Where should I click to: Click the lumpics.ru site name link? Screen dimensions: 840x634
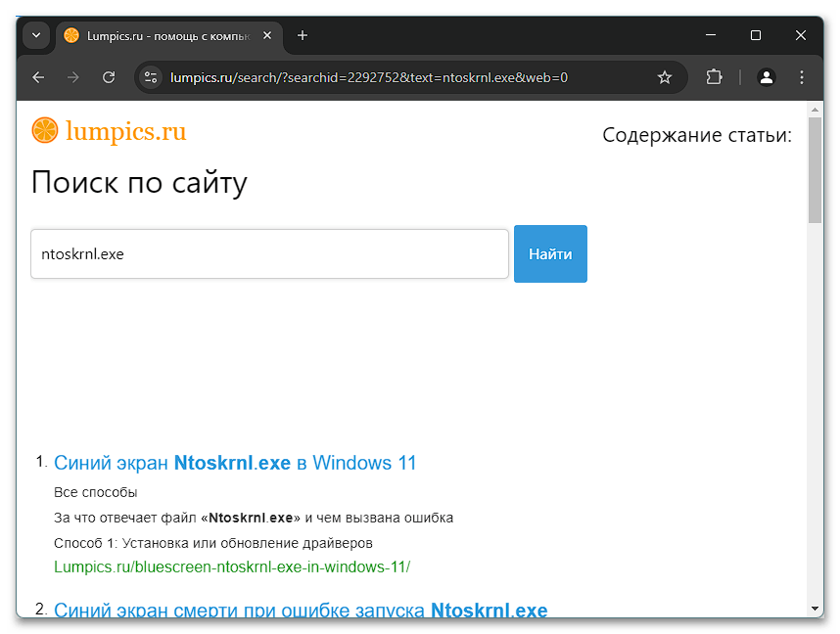(x=126, y=131)
